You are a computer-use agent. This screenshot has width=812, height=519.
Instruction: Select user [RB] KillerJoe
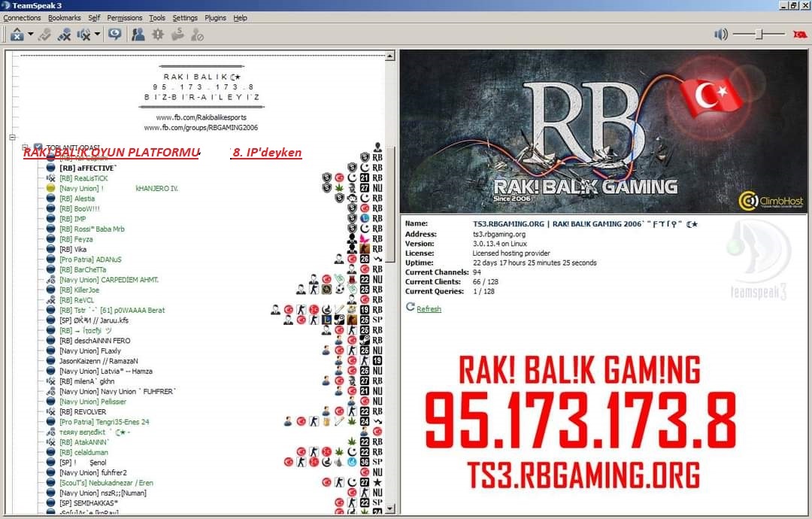[x=79, y=290]
